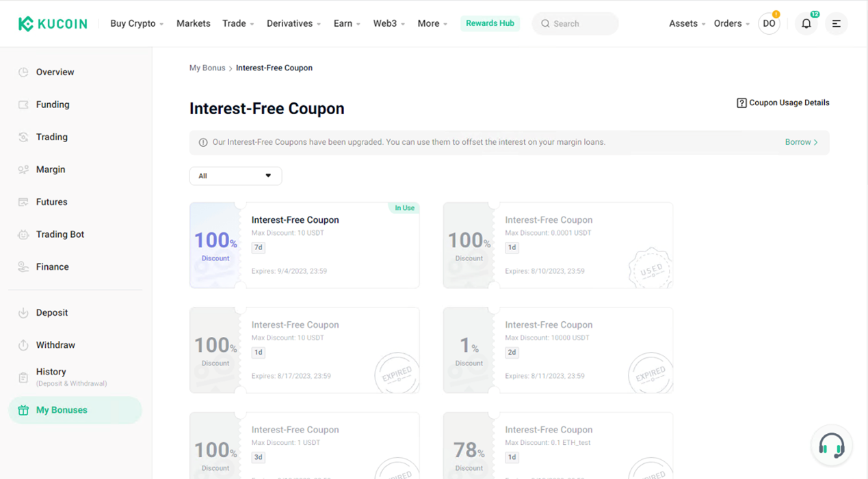Click the 2d duration tag
The image size is (868, 479).
click(512, 353)
